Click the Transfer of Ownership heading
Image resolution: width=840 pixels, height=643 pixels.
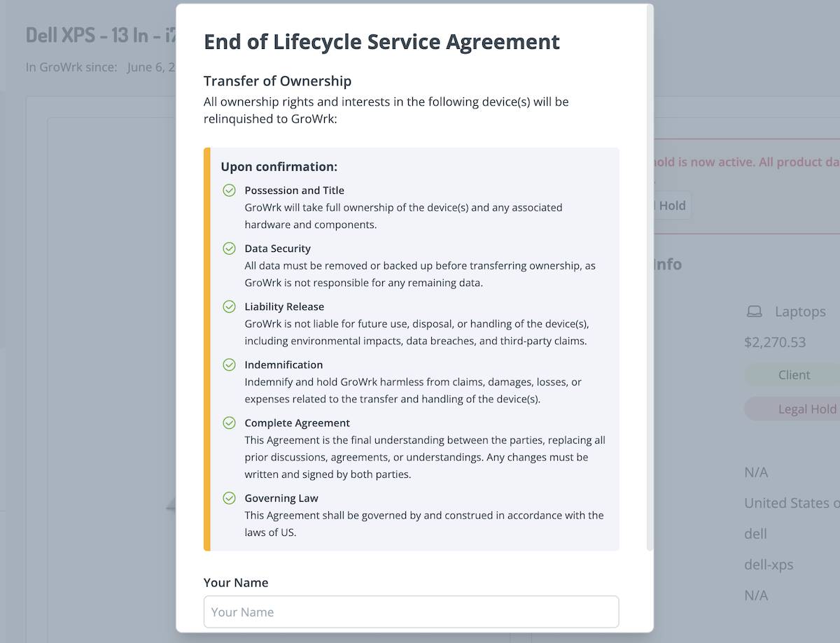click(x=277, y=81)
